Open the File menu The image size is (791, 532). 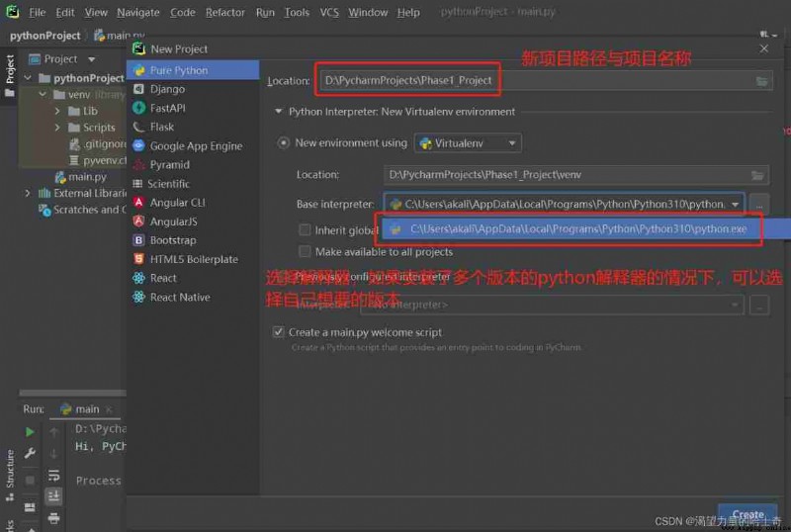37,12
